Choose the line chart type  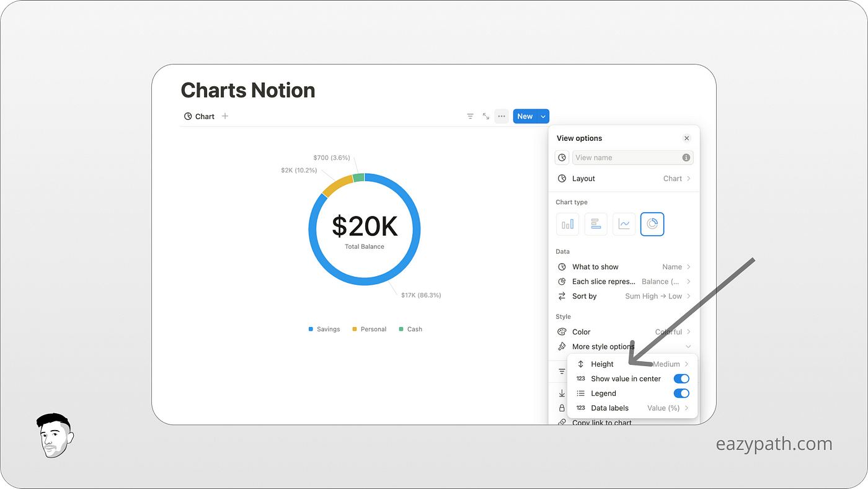coord(624,224)
